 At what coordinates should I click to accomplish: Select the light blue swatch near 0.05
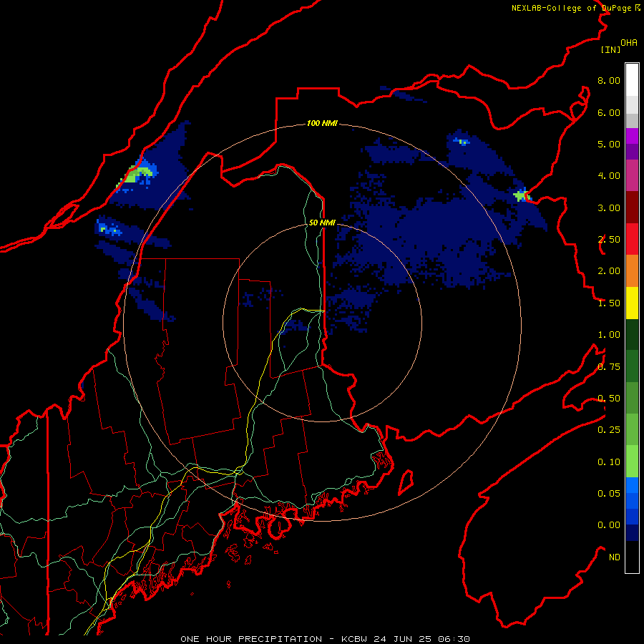632,485
